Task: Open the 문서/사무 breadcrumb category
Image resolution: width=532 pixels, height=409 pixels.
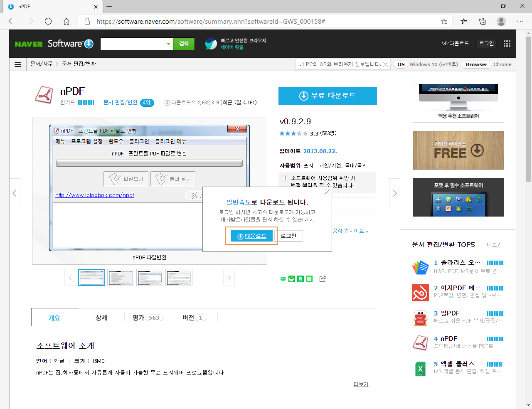Action: (42, 64)
